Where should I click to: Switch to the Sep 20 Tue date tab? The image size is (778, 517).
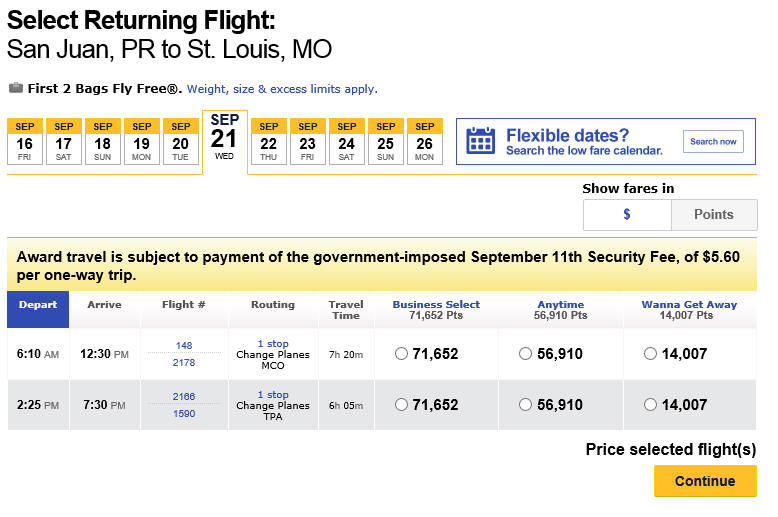pos(181,141)
